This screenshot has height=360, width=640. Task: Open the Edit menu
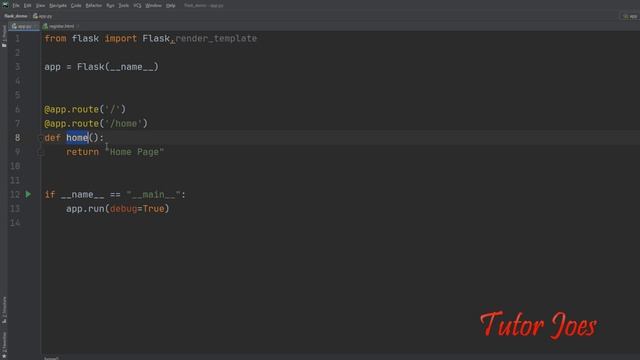coord(27,6)
